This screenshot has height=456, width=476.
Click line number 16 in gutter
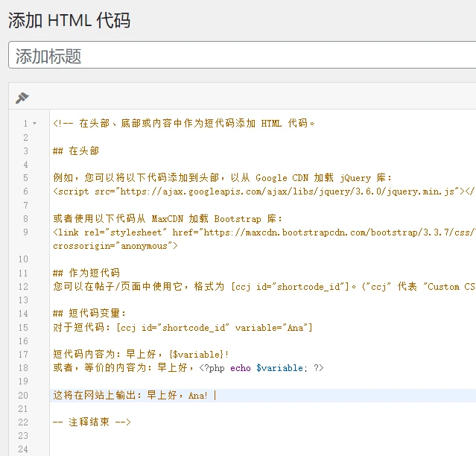click(23, 341)
